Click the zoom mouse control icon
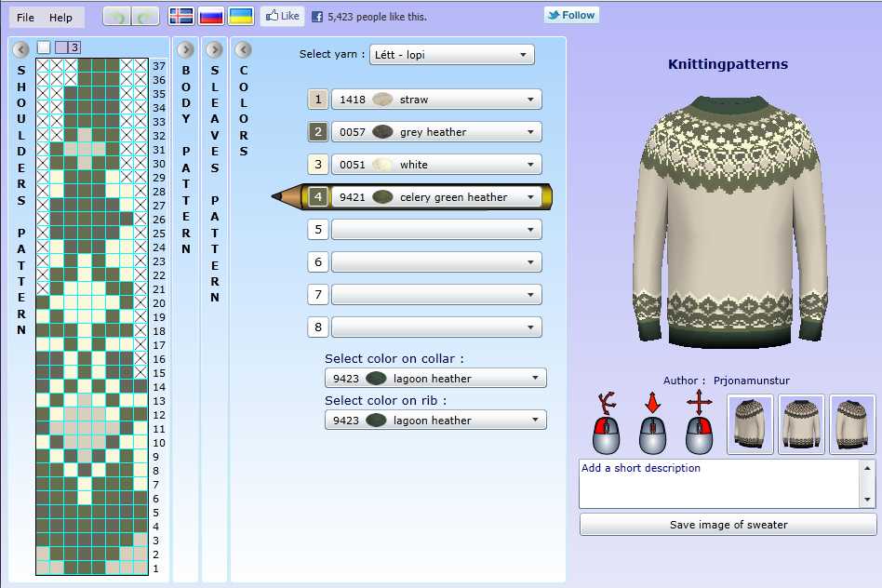The height and width of the screenshot is (588, 882). (x=652, y=423)
